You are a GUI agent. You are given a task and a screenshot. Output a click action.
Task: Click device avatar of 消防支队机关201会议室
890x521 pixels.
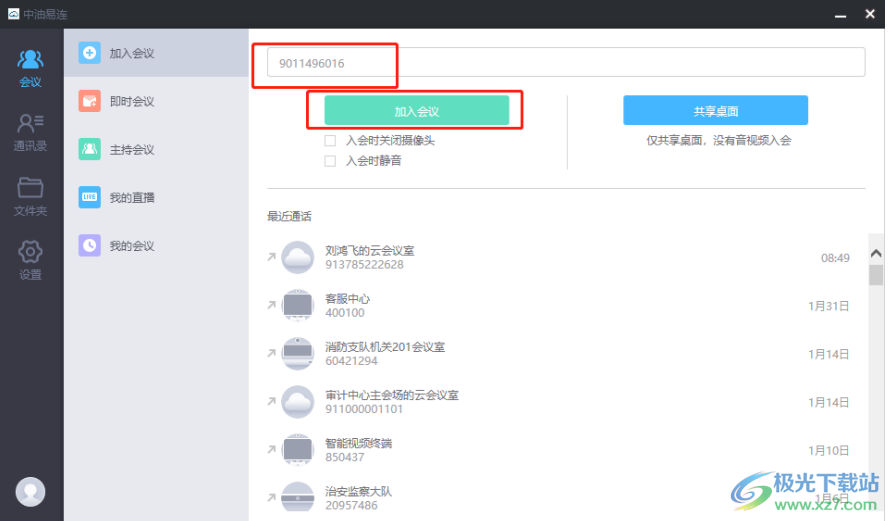297,354
